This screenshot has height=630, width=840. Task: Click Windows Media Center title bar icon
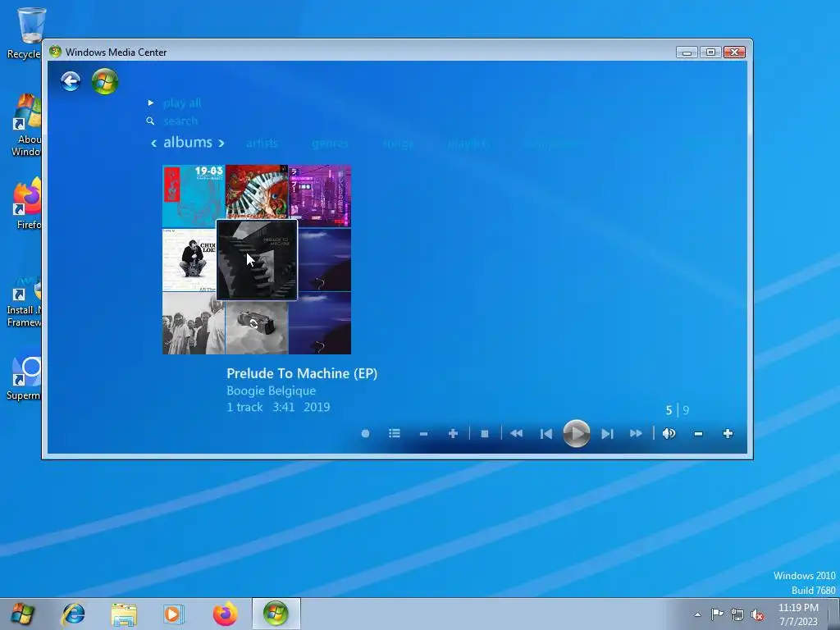pyautogui.click(x=55, y=52)
